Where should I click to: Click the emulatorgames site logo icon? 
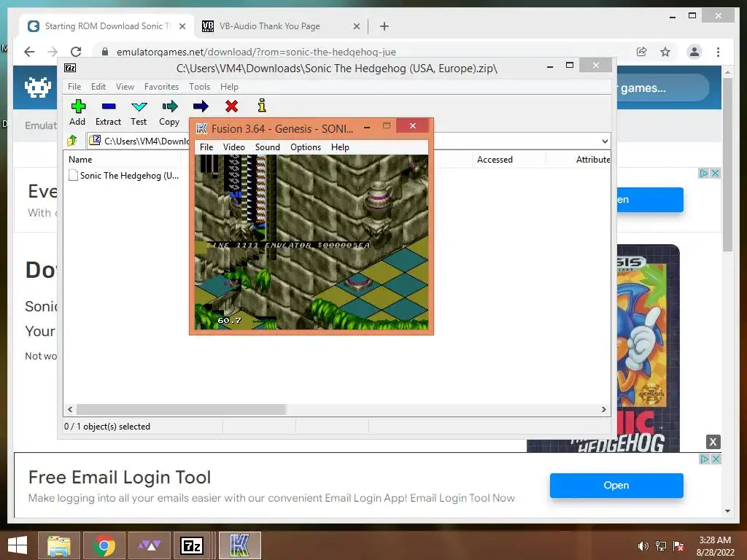[38, 87]
